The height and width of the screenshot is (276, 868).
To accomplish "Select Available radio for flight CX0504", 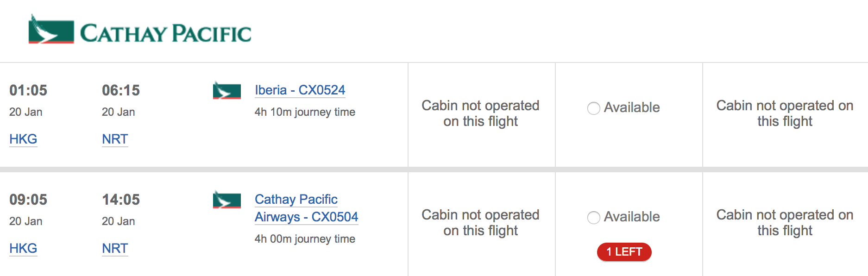I will point(593,217).
